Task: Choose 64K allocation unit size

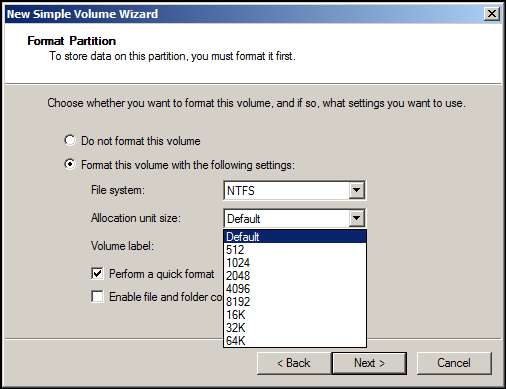Action: point(295,341)
